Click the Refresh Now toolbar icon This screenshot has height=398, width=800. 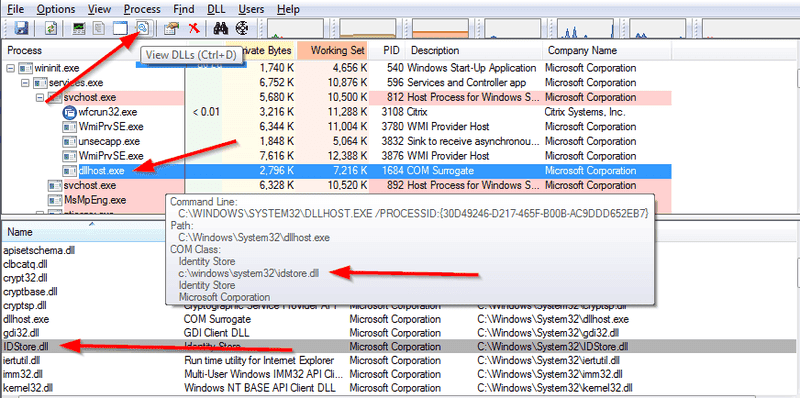[51, 28]
